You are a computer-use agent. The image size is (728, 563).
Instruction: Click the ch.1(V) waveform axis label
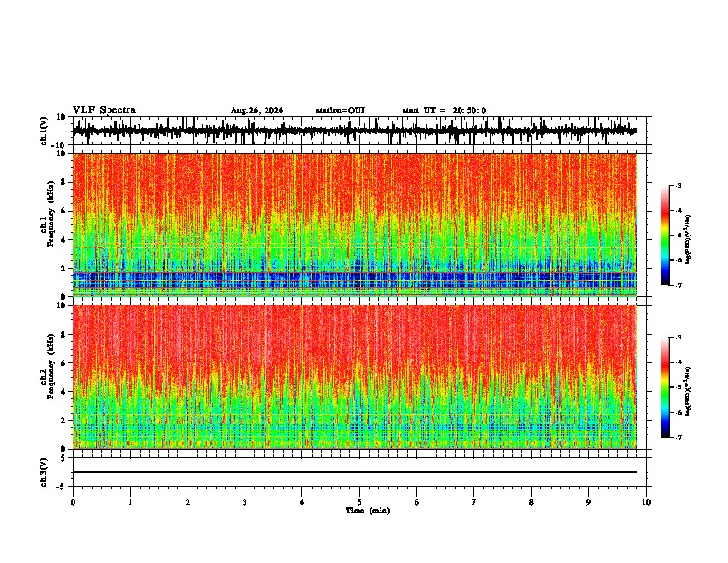click(x=44, y=131)
